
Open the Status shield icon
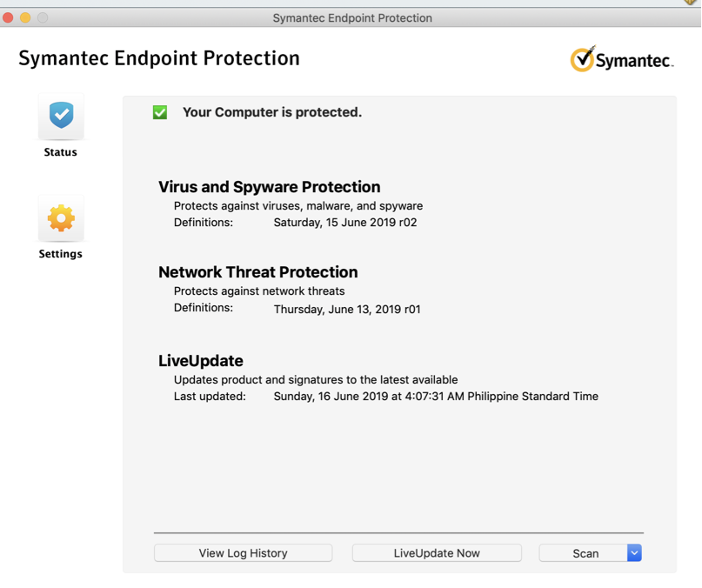pos(61,116)
